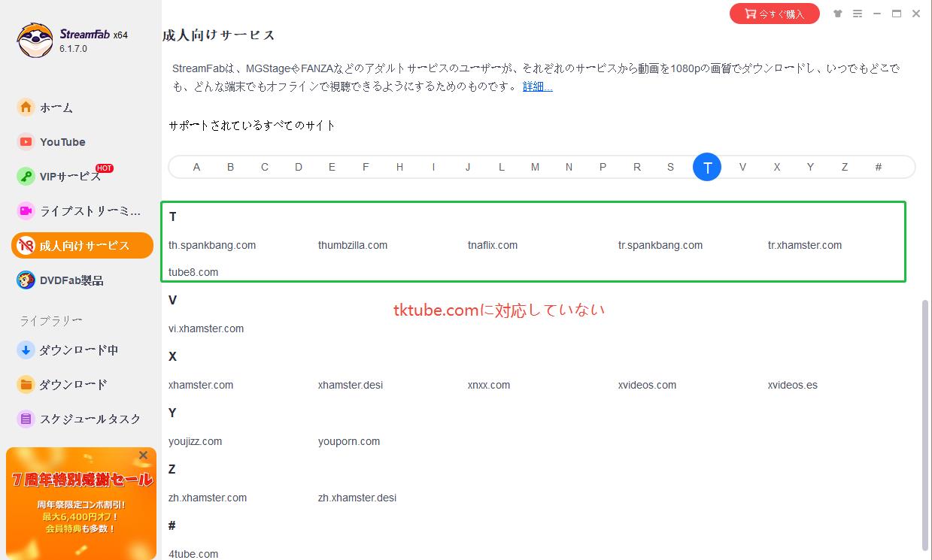Select letter S in site index

coord(670,167)
